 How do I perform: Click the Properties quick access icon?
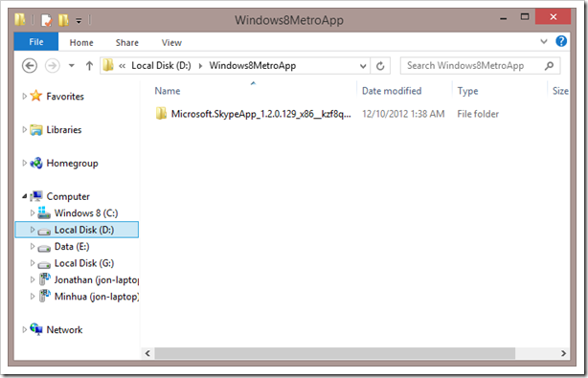coord(46,20)
